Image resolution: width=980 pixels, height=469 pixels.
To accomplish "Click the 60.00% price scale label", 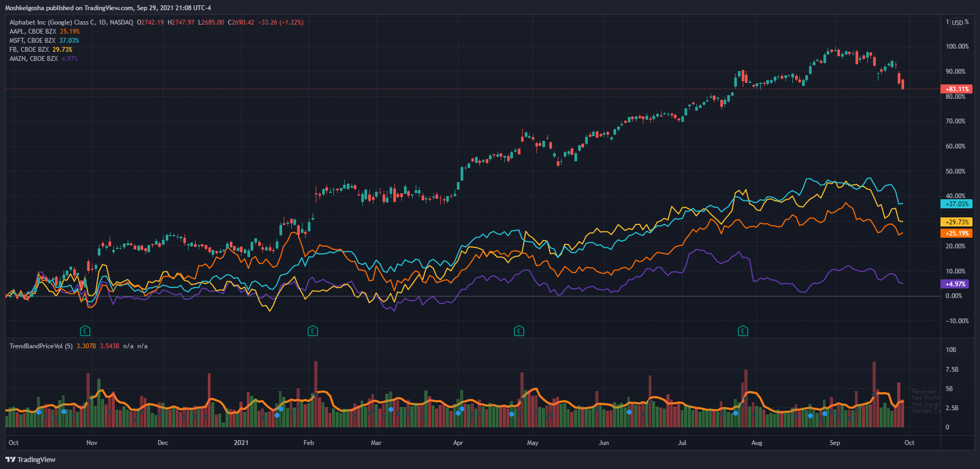I will (956, 146).
